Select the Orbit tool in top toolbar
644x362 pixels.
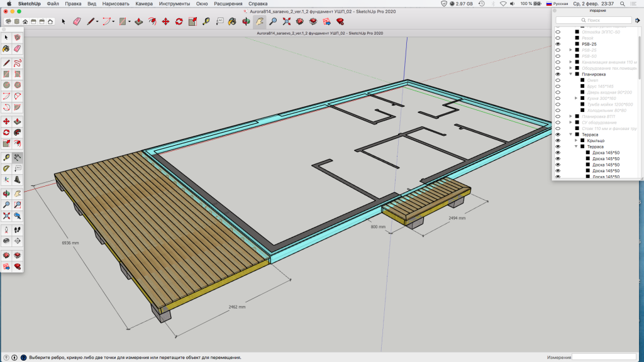(245, 21)
